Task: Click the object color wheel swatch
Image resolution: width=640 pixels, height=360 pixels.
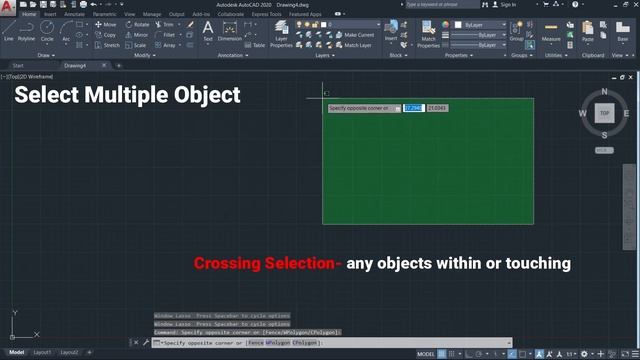Action: (x=445, y=25)
